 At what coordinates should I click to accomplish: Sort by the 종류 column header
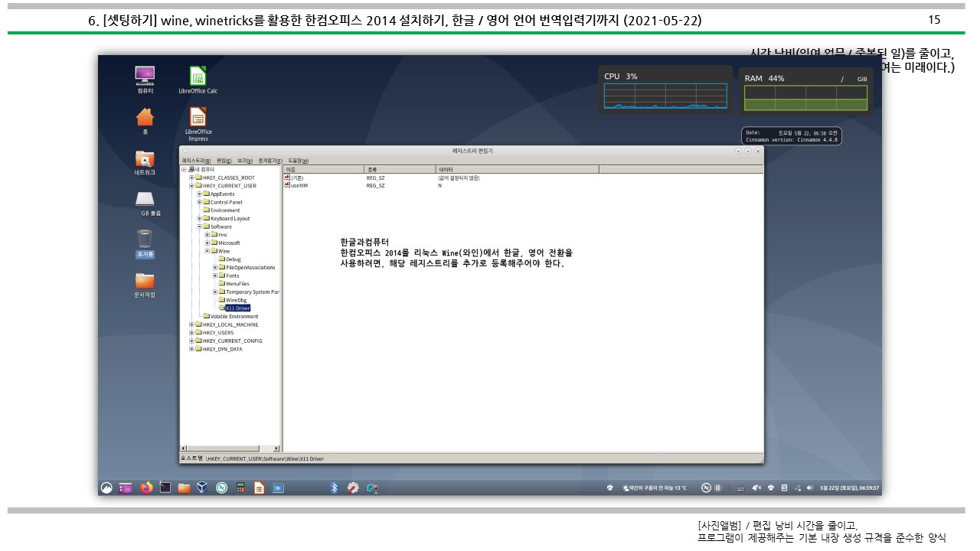tap(400, 169)
